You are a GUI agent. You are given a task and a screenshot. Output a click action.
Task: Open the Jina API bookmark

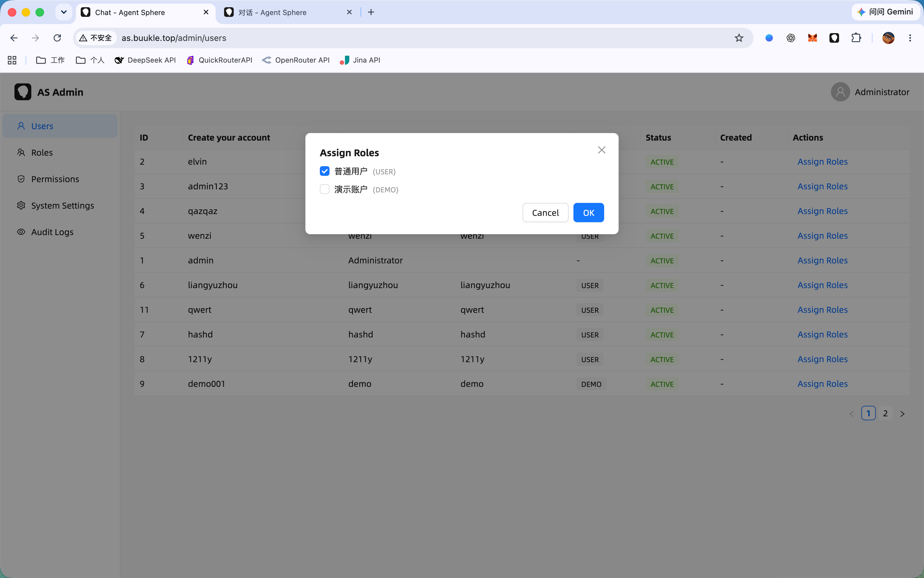[x=360, y=60]
